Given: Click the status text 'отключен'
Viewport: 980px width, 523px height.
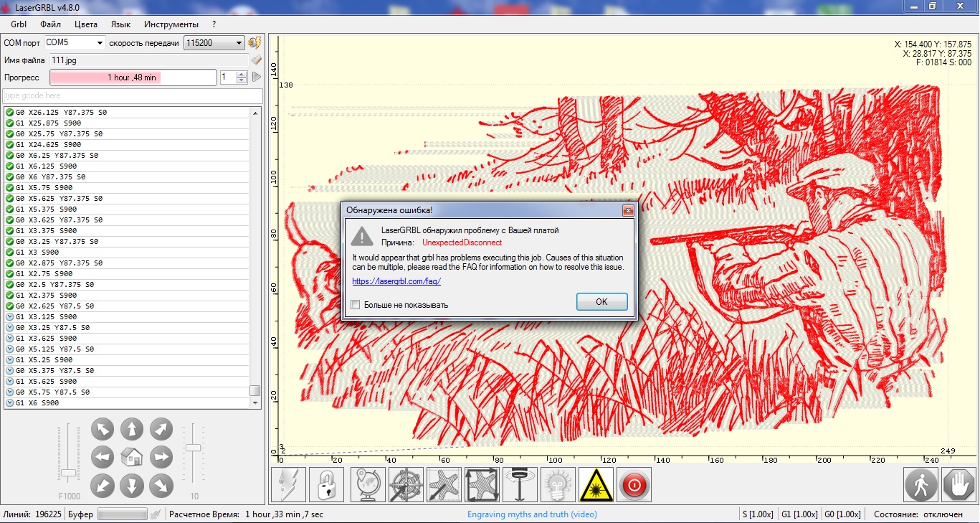Looking at the screenshot, I should (942, 514).
